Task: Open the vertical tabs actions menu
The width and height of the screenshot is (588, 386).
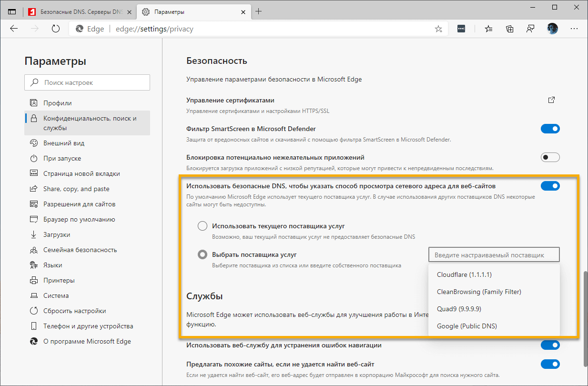Action: pyautogui.click(x=12, y=11)
